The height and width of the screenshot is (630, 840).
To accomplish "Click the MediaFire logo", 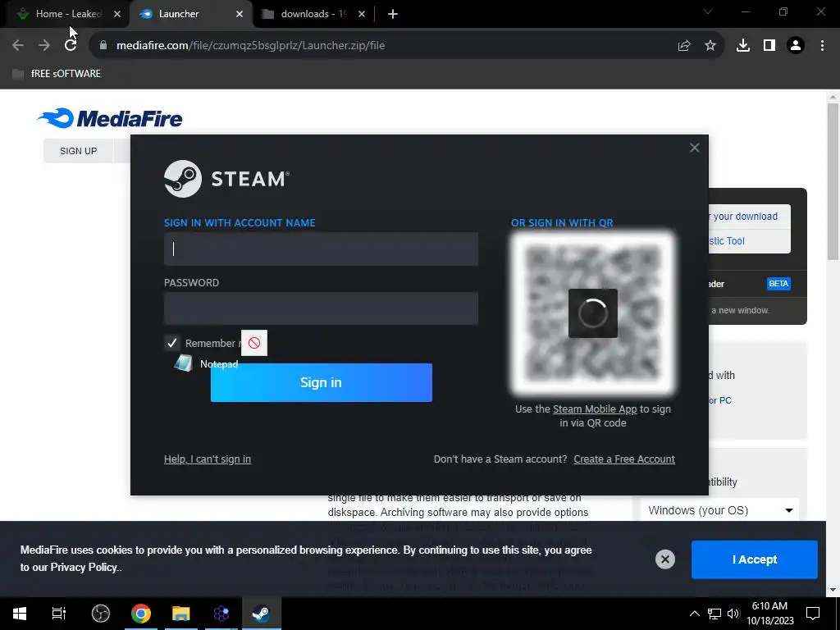I will (110, 118).
